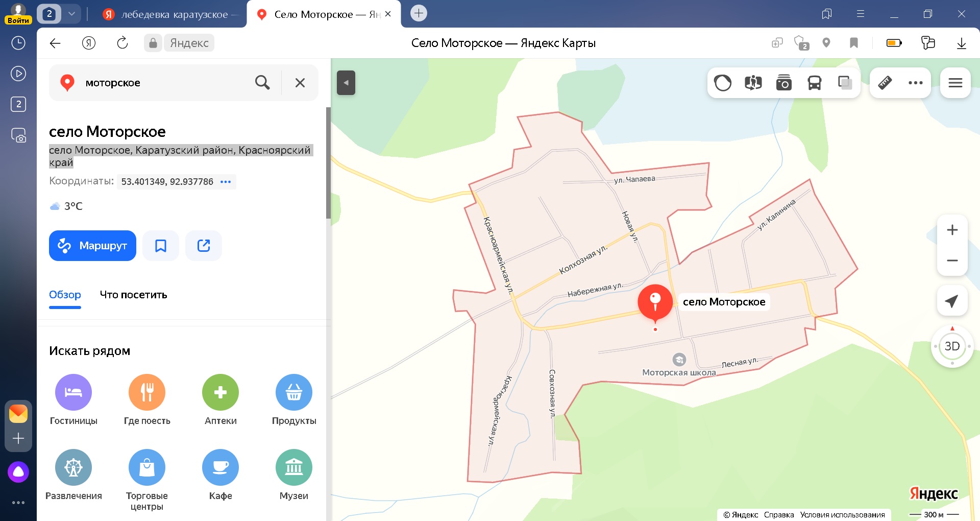Search nearby Продукты
Image resolution: width=980 pixels, height=521 pixels.
tap(294, 400)
